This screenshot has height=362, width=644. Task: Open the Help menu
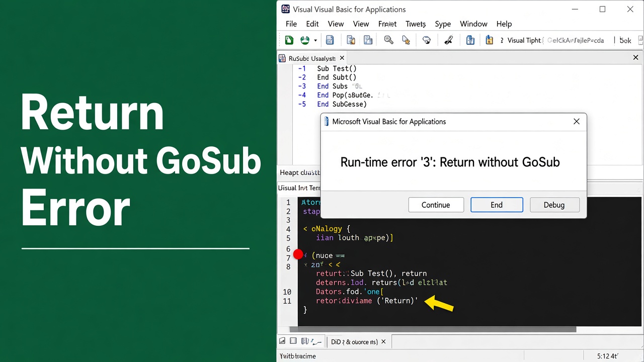pos(504,24)
